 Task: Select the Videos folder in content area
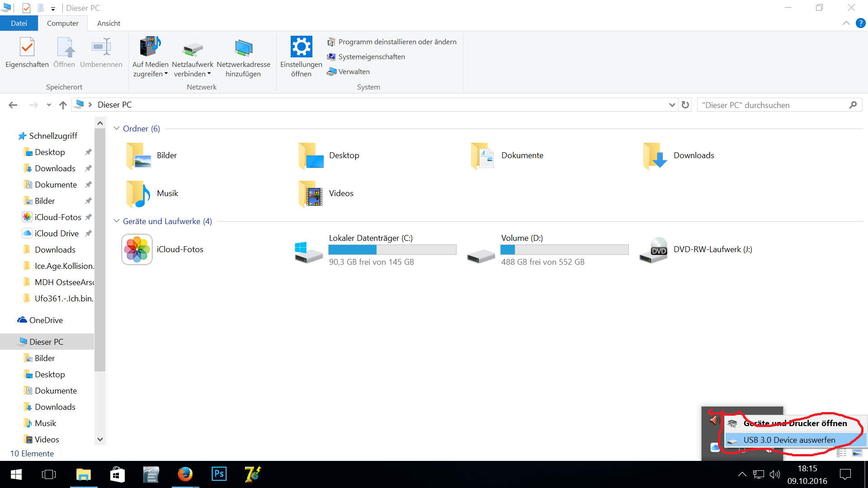pos(326,193)
